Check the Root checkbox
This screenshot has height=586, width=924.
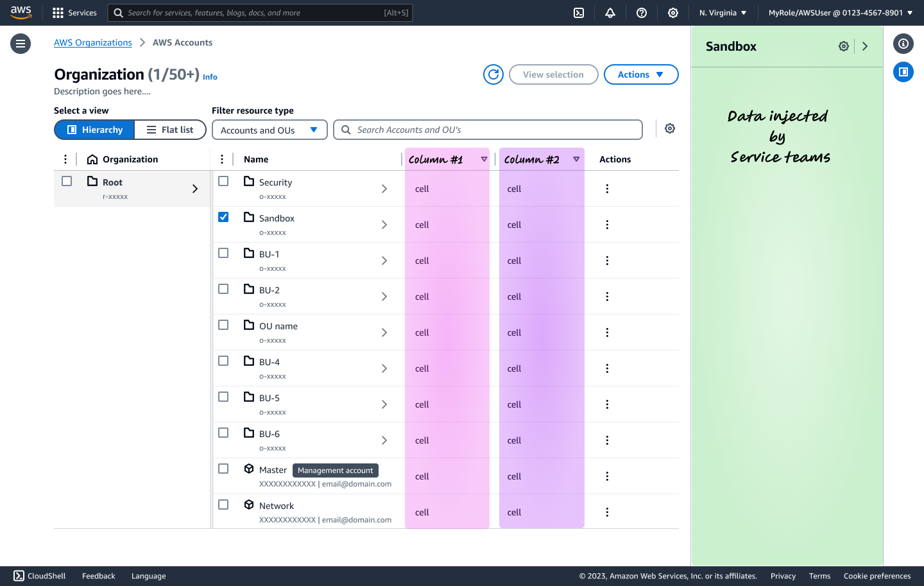[67, 181]
